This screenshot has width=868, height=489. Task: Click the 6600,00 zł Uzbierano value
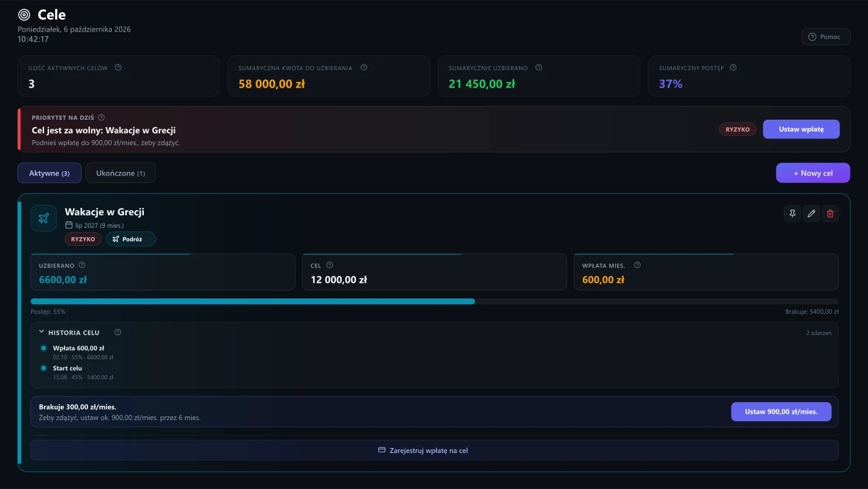pos(63,280)
